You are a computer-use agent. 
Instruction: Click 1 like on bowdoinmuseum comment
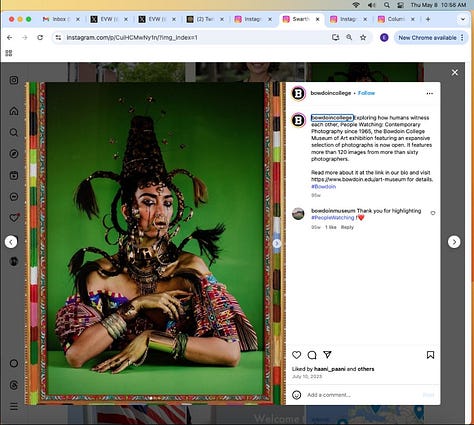click(331, 227)
